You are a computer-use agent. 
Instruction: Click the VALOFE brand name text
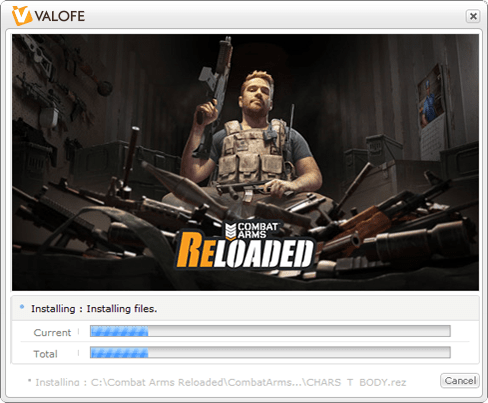(60, 16)
